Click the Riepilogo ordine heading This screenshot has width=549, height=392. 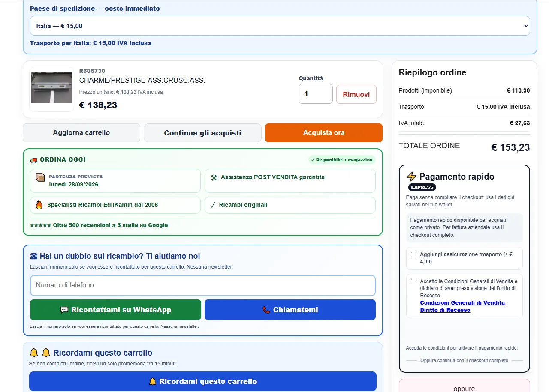[432, 72]
